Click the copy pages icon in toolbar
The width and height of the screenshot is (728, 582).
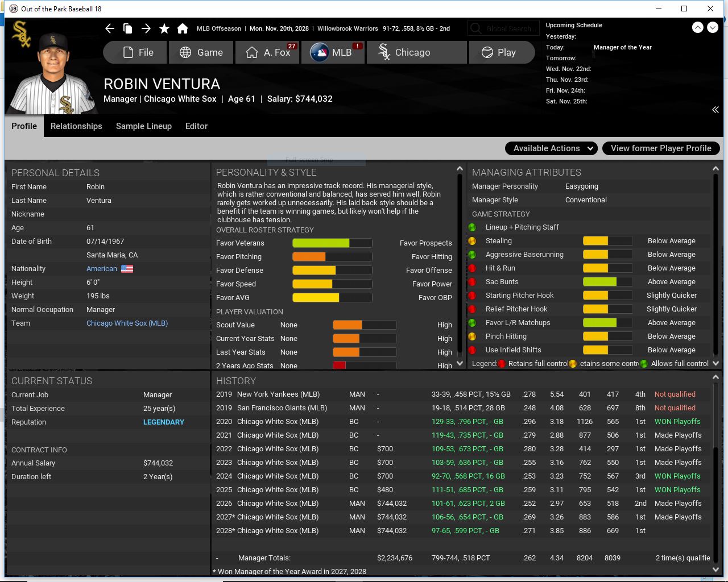(x=128, y=28)
